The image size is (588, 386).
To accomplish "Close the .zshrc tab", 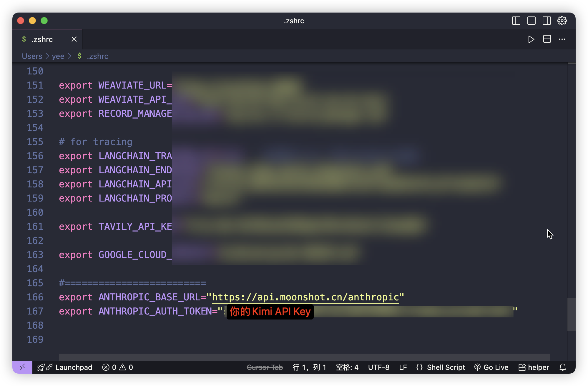I will click(x=74, y=39).
